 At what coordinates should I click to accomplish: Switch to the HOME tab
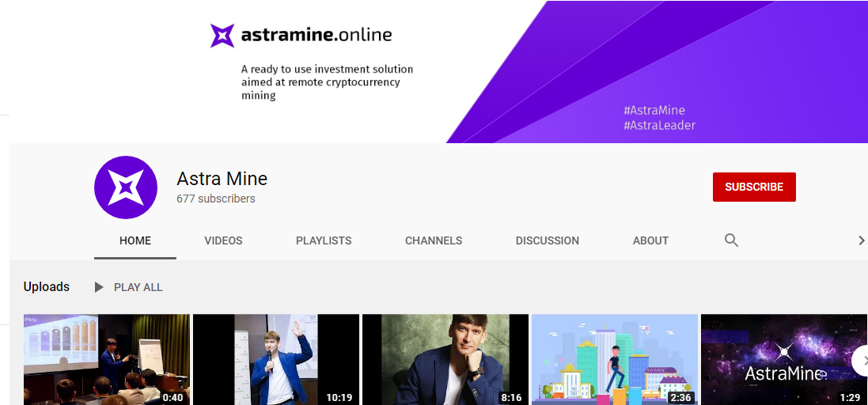click(135, 240)
